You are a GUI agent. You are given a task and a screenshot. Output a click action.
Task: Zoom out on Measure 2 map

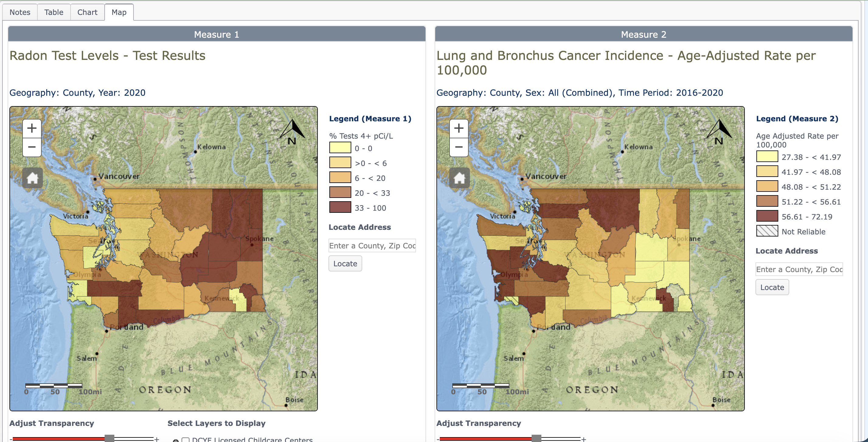coord(459,147)
